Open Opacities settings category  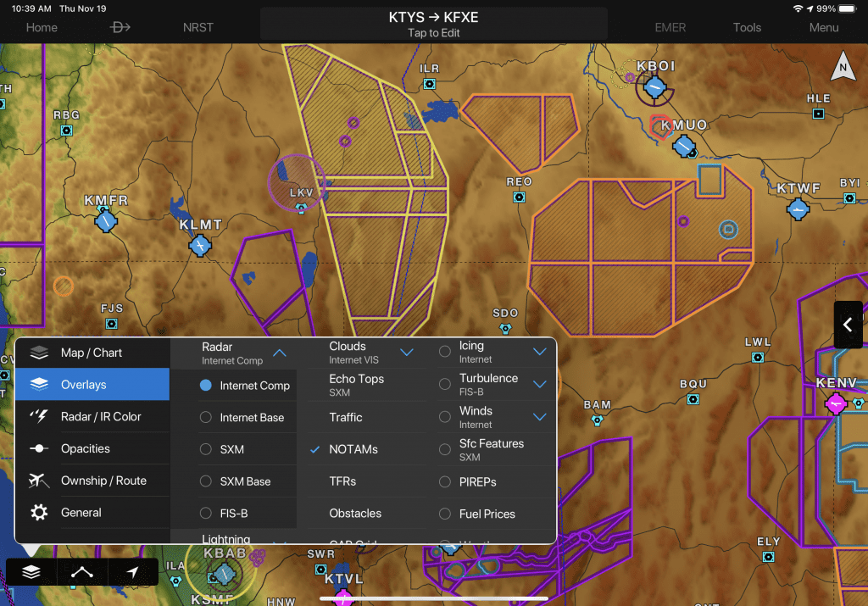click(92, 449)
